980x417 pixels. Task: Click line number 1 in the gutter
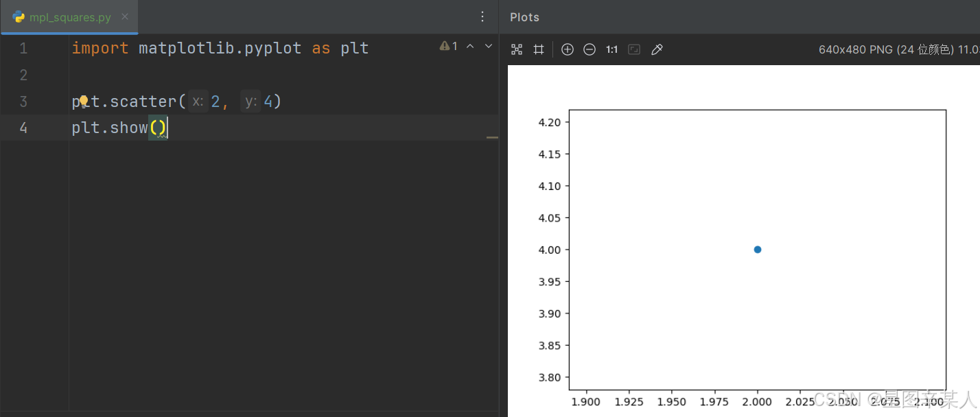pos(23,48)
